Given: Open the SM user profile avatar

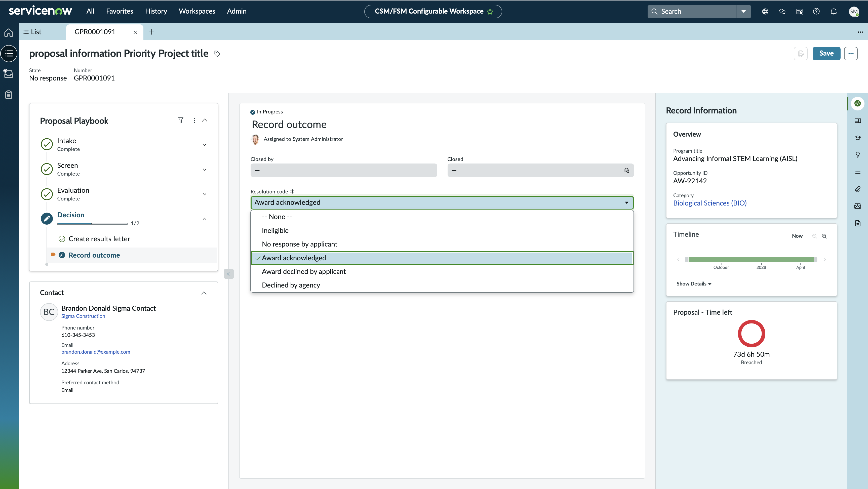Looking at the screenshot, I should coord(854,12).
